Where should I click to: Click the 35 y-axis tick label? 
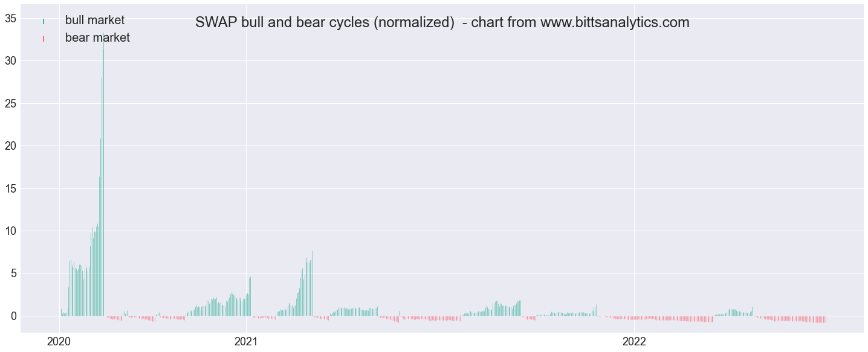[10, 18]
